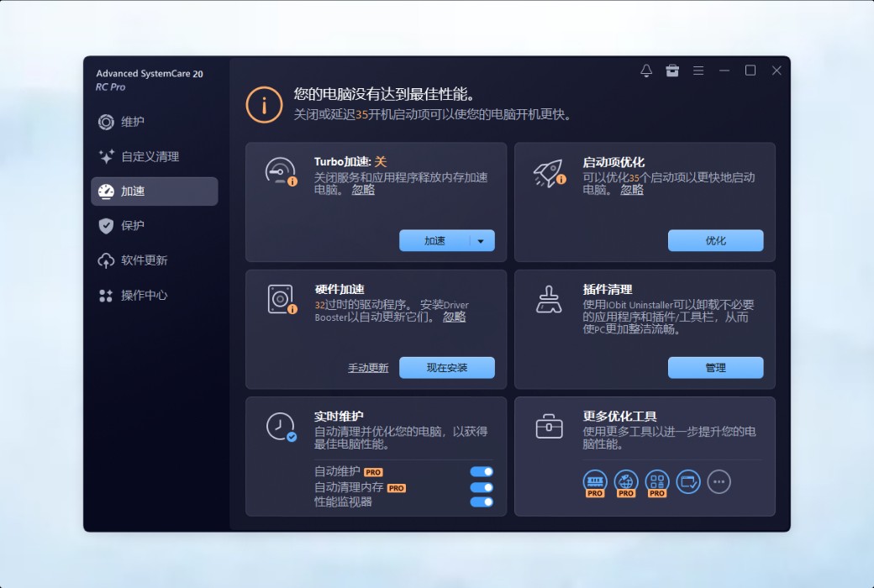Click the 更多优化工具 heading
This screenshot has height=588, width=874.
pos(620,417)
